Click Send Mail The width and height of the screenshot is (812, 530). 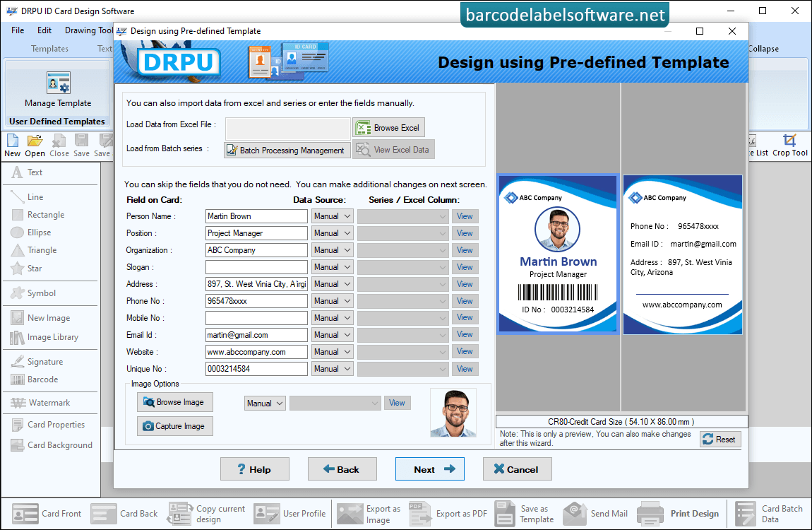pos(595,514)
